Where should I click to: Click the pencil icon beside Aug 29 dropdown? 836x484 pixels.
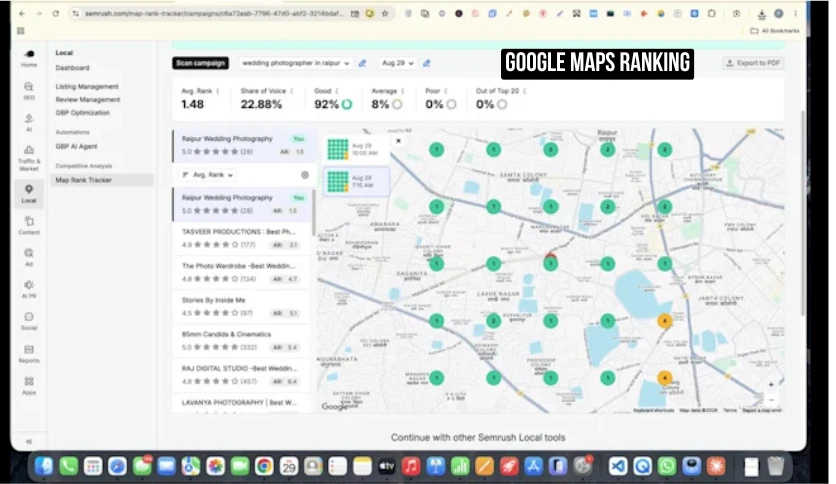click(427, 63)
